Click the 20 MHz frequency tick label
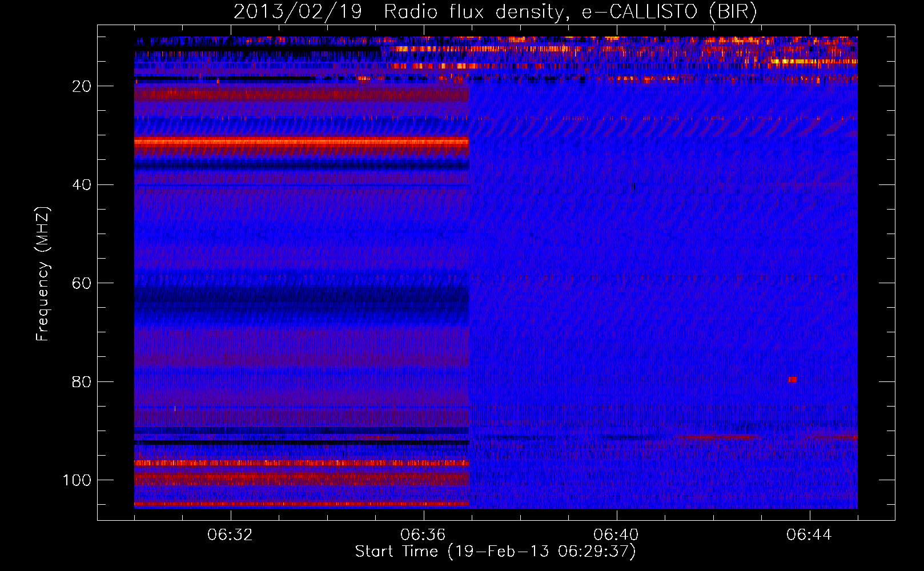 pos(82,86)
